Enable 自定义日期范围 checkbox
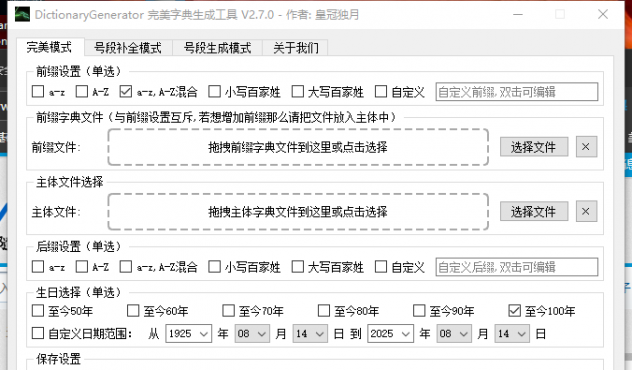Viewport: 632px width, 370px height. pyautogui.click(x=38, y=333)
